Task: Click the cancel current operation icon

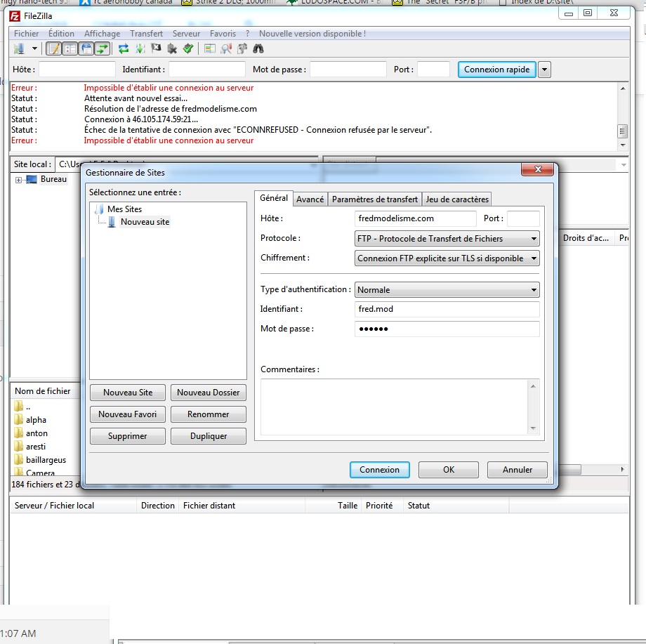Action: point(156,49)
